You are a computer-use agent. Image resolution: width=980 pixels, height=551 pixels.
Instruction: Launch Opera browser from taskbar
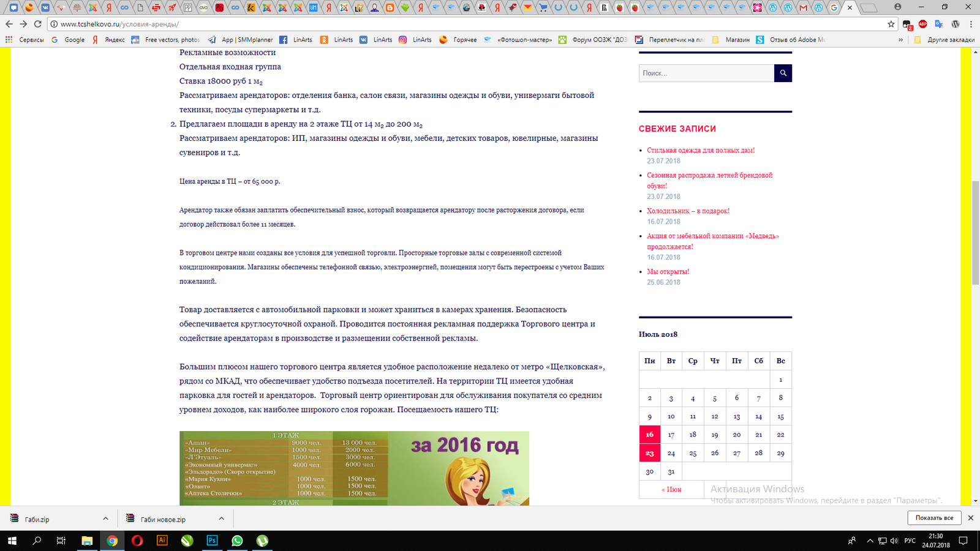[x=137, y=541]
